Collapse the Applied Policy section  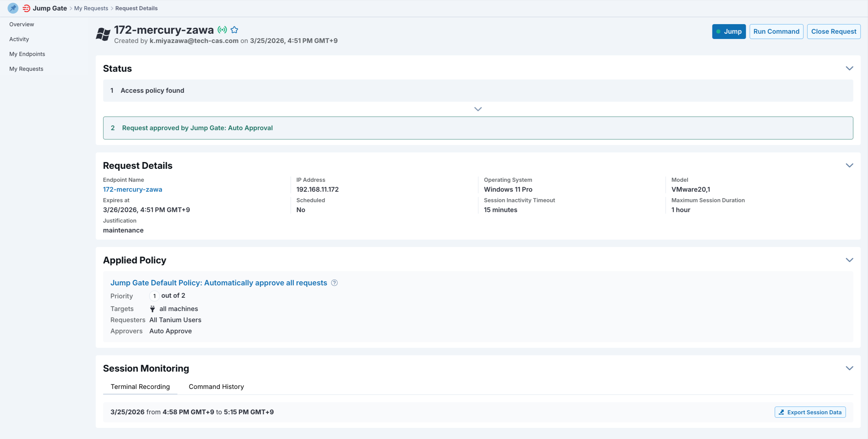[x=849, y=260]
